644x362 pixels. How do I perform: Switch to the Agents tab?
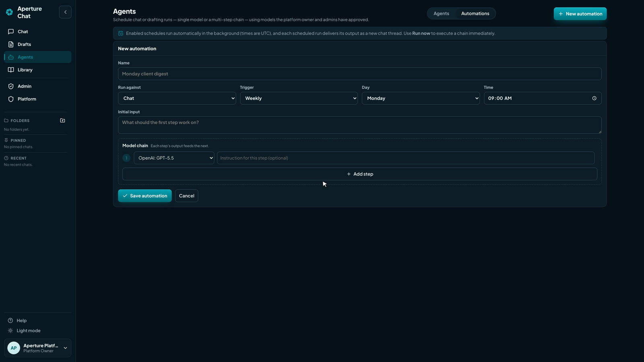pos(441,13)
